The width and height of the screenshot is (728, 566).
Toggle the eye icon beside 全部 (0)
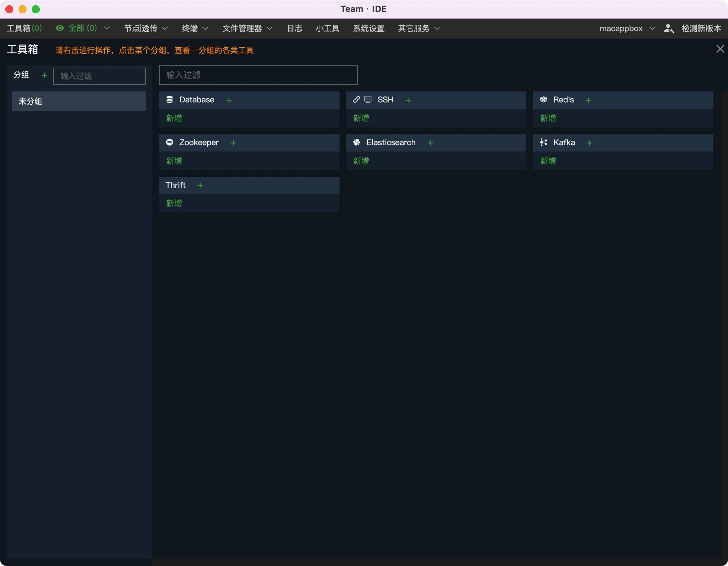[x=60, y=28]
